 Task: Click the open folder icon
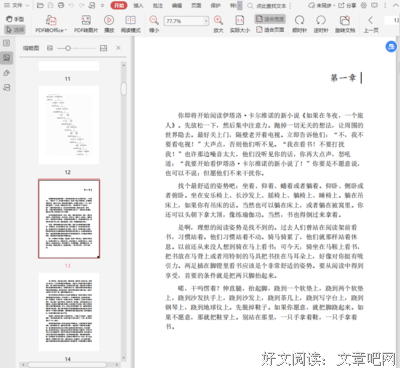40,5
